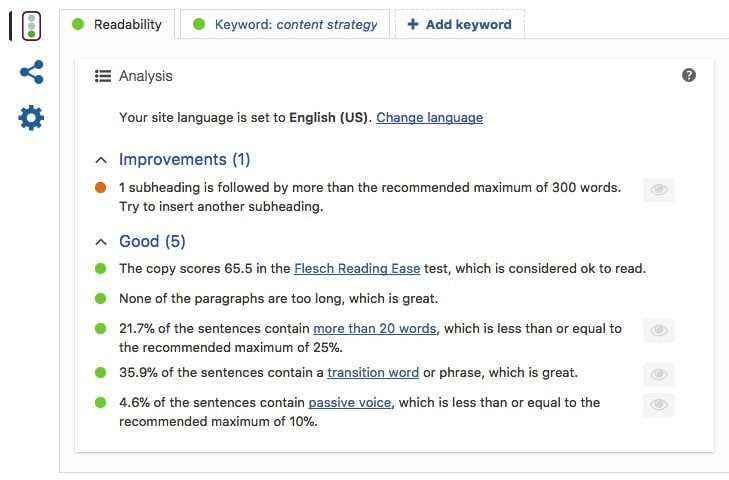Image resolution: width=729 pixels, height=480 pixels.
Task: Switch to the Readability tab
Action: point(117,24)
